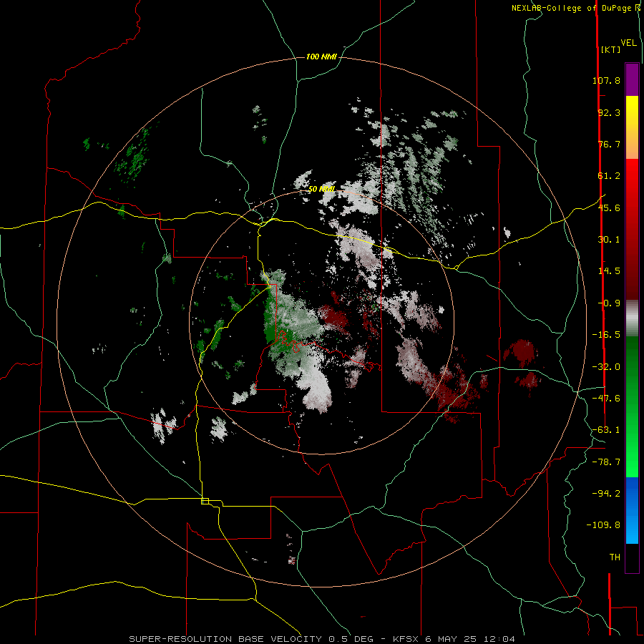Screen dimensions: 644x644
Task: Click the blue segment of velocity color bar
Action: point(632,510)
